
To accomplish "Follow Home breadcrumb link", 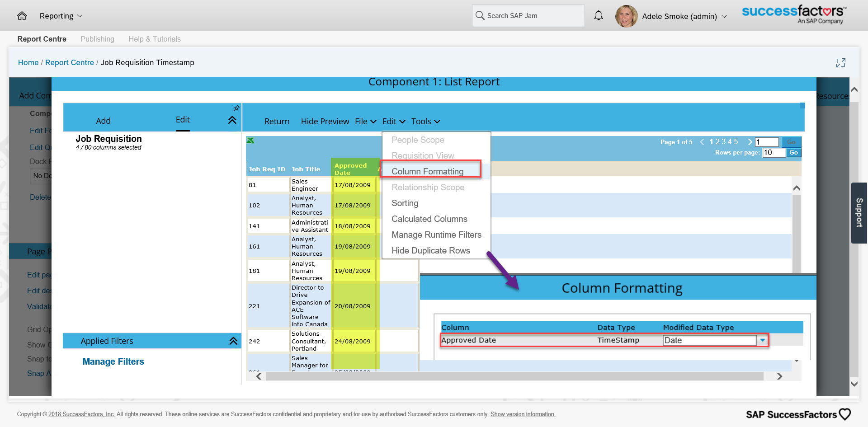I will 28,63.
